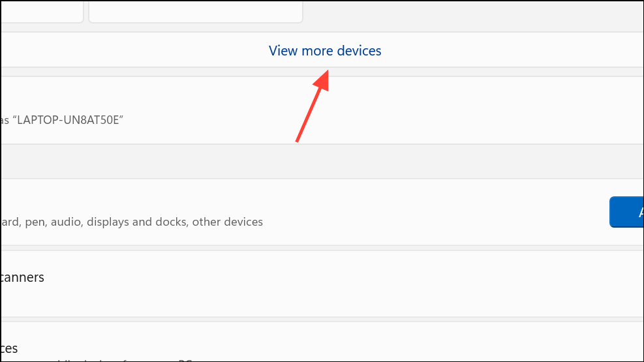Viewport: 644px width, 362px height.
Task: Click the "other devices" text in the description
Action: tap(227, 222)
